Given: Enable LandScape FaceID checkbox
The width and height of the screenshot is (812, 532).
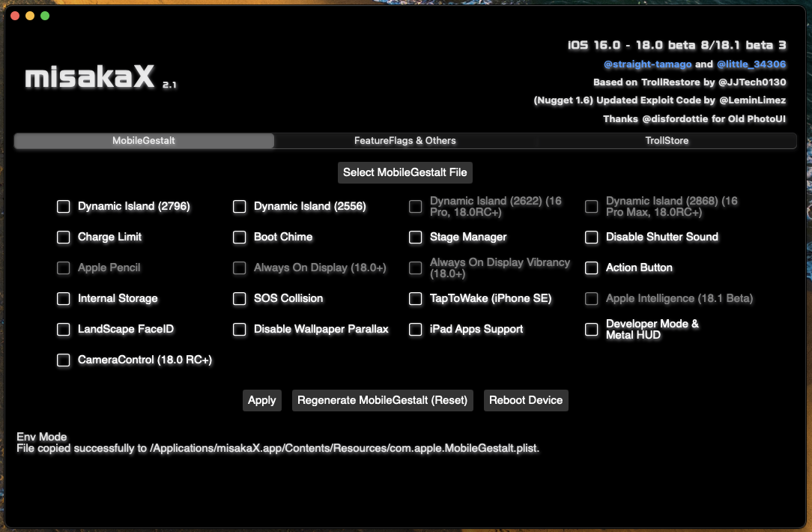Looking at the screenshot, I should coord(63,330).
